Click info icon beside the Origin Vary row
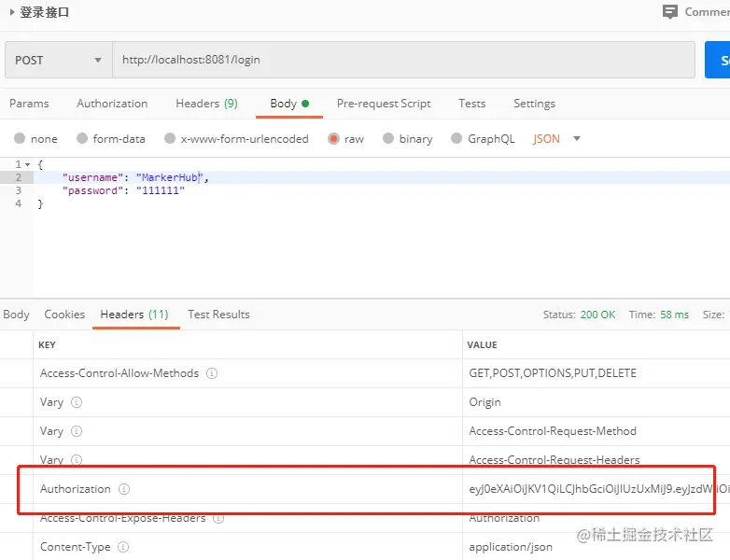 [x=77, y=402]
